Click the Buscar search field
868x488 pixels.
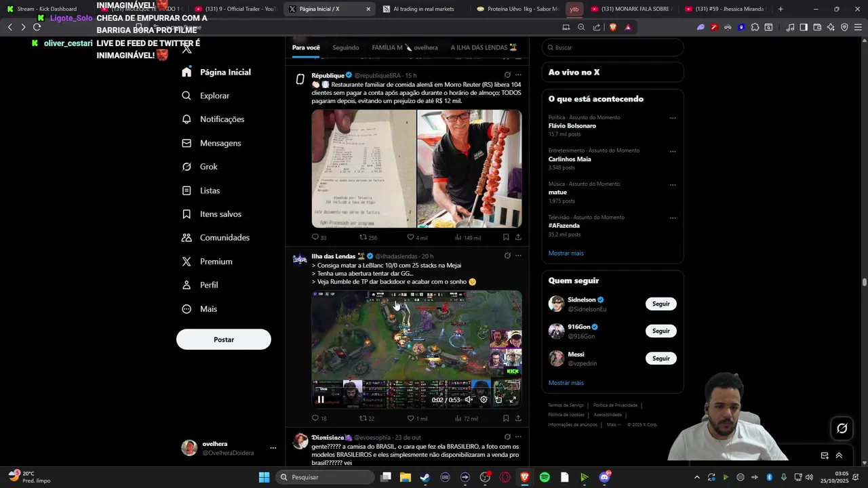point(612,47)
